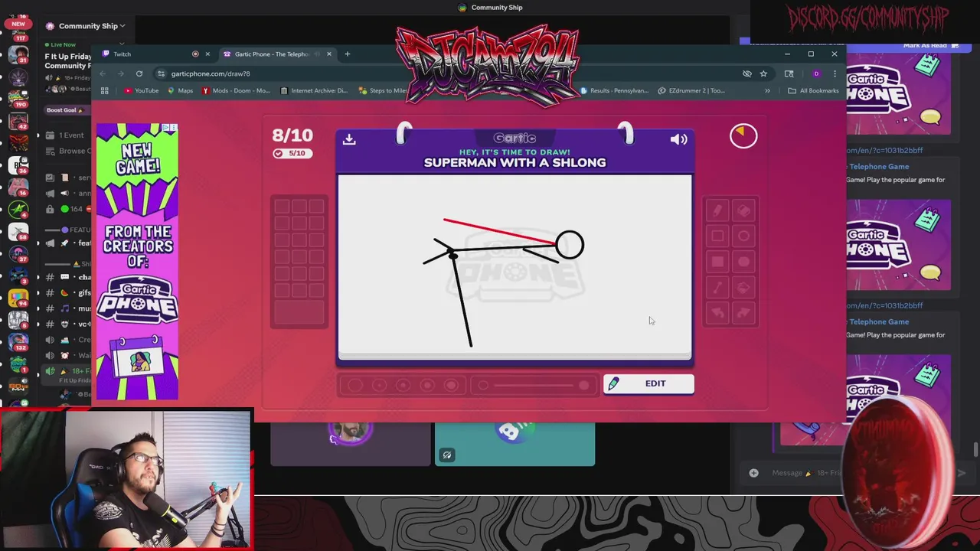
Task: Select the Pencil drawing tool
Action: tap(717, 210)
